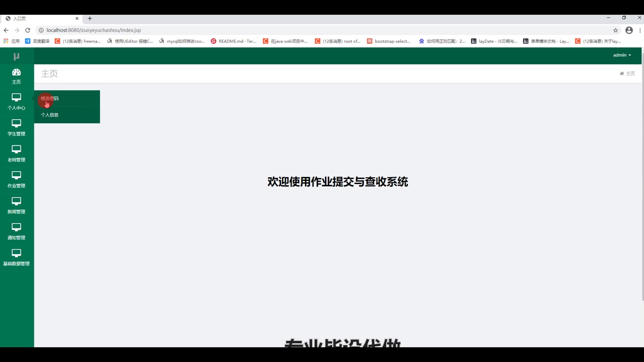
Task: Click the page vertical scrollbar
Action: point(642,174)
